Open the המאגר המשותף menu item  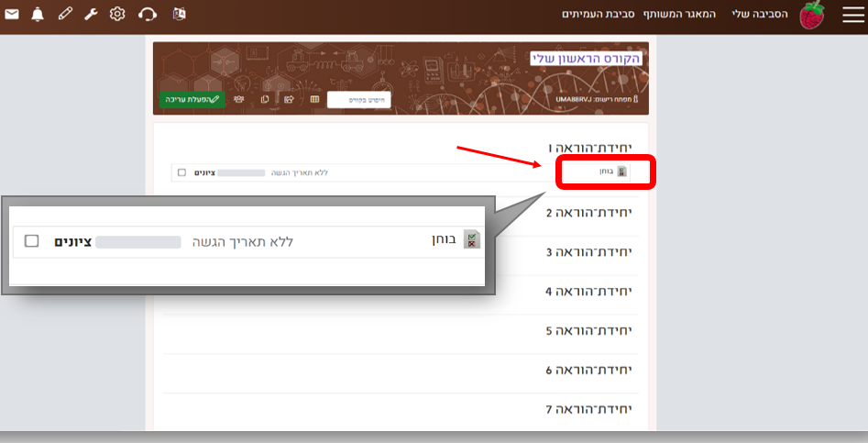pos(679,15)
